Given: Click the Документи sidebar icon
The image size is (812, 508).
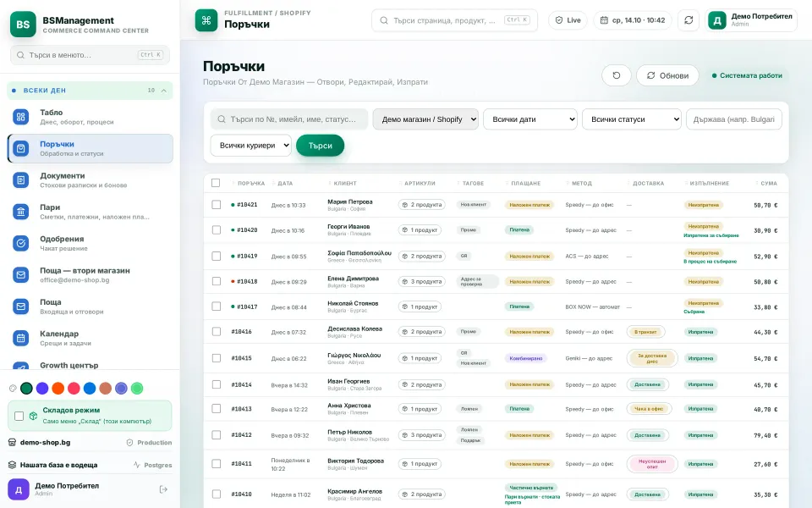Looking at the screenshot, I should pyautogui.click(x=20, y=179).
